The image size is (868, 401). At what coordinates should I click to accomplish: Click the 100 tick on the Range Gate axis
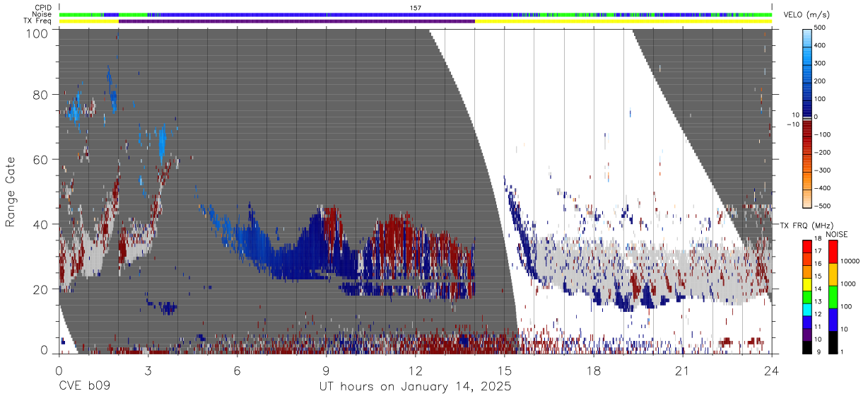coord(37,33)
